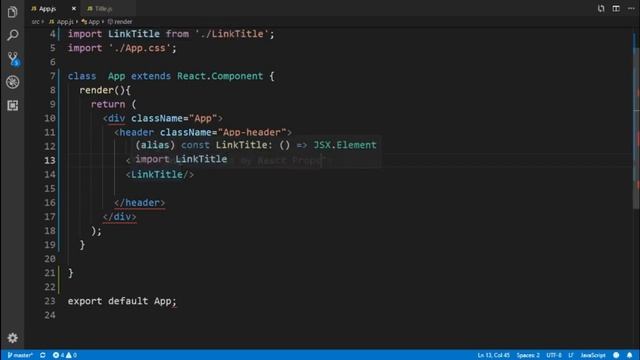Click the <LinkTitle/> tag on line 14
The image size is (640, 360).
160,175
